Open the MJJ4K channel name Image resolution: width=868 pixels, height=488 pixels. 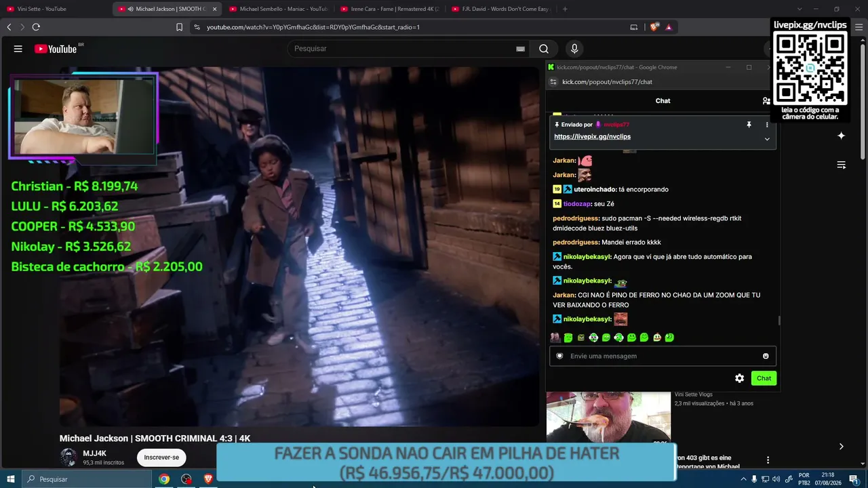(x=95, y=453)
